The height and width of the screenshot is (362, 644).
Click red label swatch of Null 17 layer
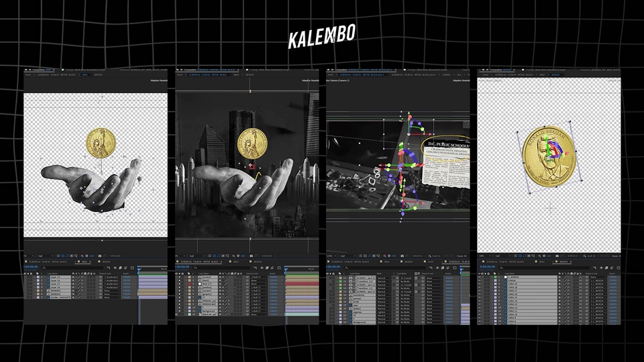[189, 284]
